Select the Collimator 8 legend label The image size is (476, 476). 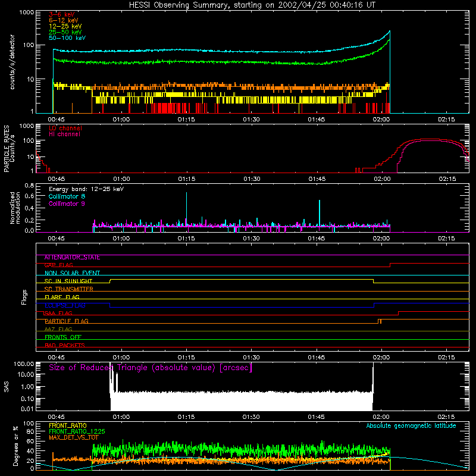(x=67, y=196)
